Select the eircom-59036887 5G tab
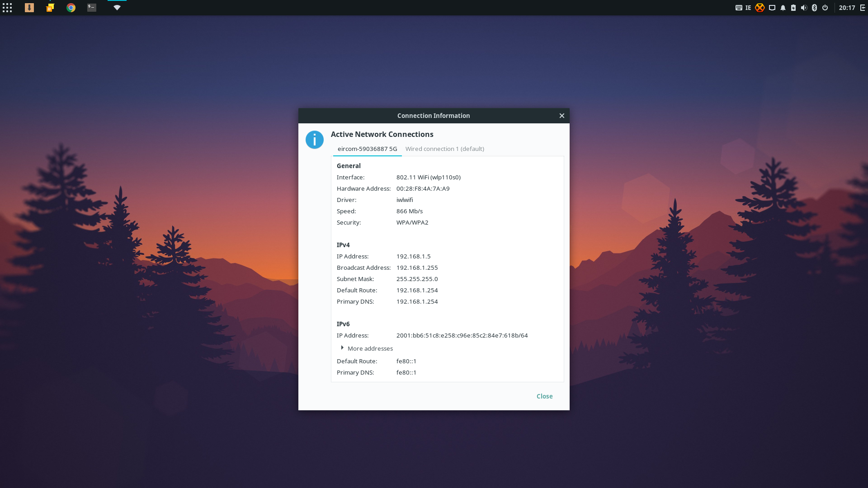The image size is (868, 488). click(368, 149)
